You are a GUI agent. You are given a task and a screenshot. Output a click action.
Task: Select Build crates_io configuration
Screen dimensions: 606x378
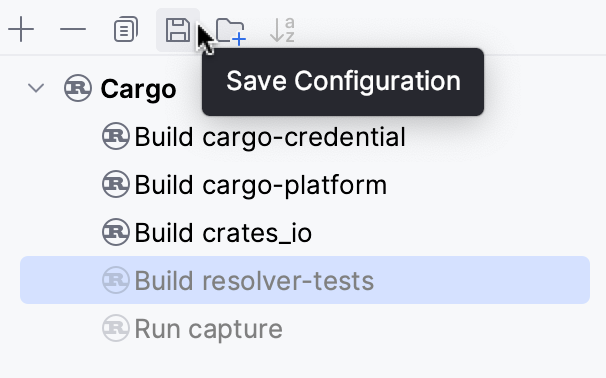[223, 233]
